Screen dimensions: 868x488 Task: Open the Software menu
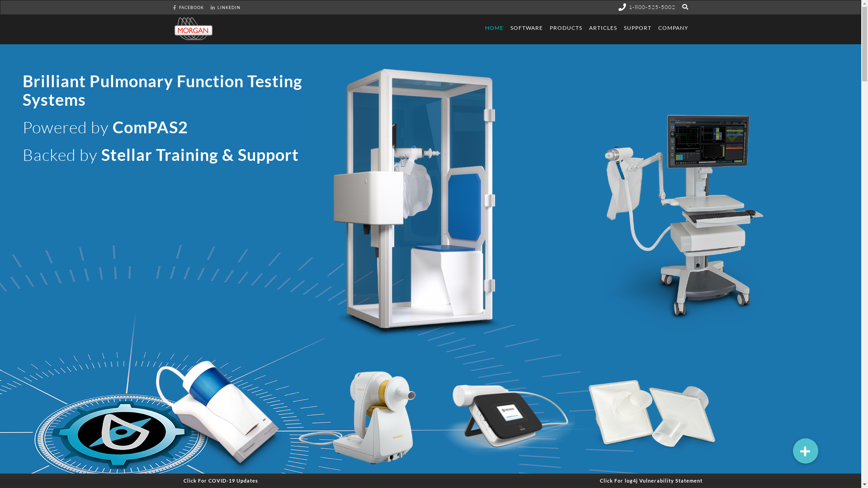(x=526, y=28)
